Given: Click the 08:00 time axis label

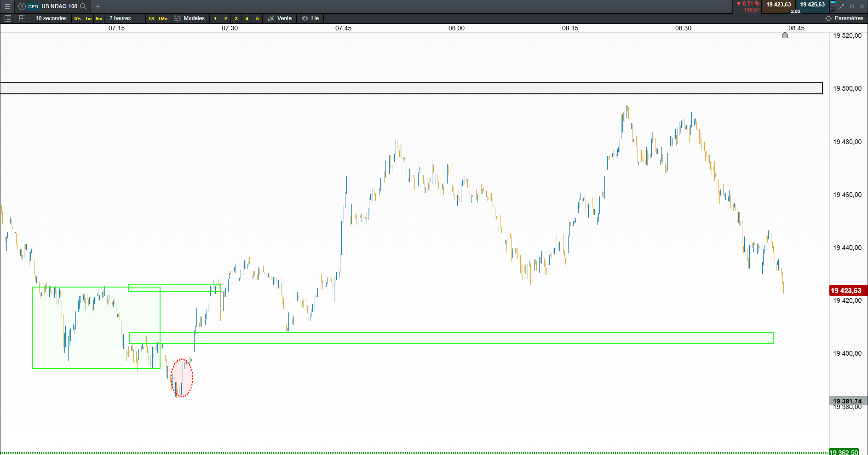Looking at the screenshot, I should point(457,28).
